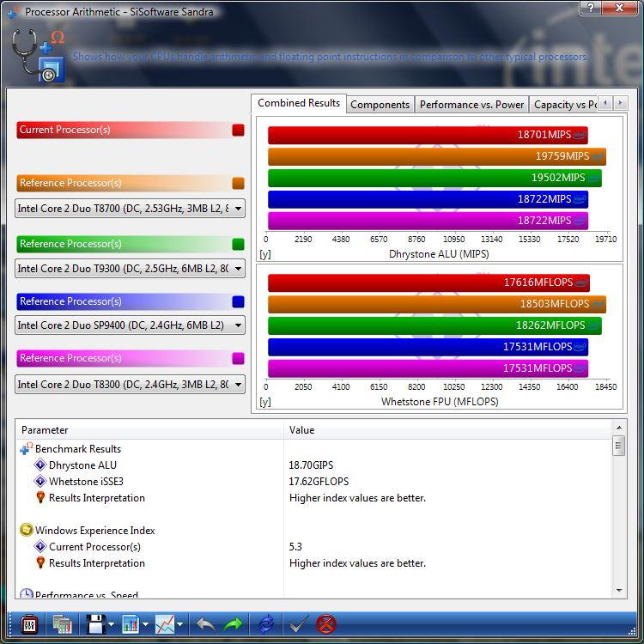The width and height of the screenshot is (644, 644).
Task: Click the 5.3 Windows Experience value
Action: (295, 546)
